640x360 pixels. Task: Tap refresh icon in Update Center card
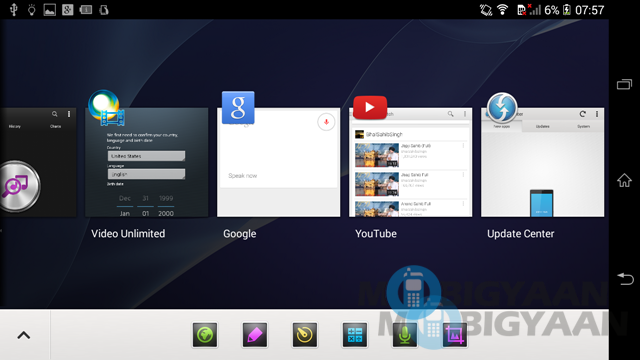tap(582, 114)
